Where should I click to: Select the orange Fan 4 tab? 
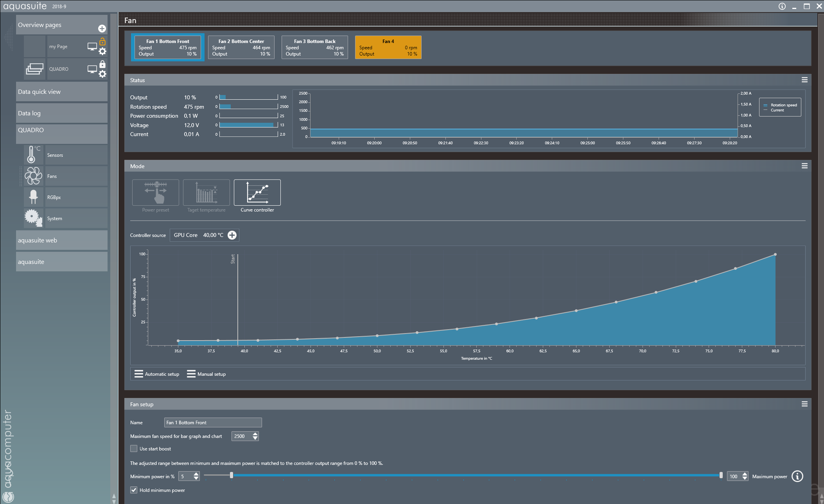pyautogui.click(x=388, y=47)
